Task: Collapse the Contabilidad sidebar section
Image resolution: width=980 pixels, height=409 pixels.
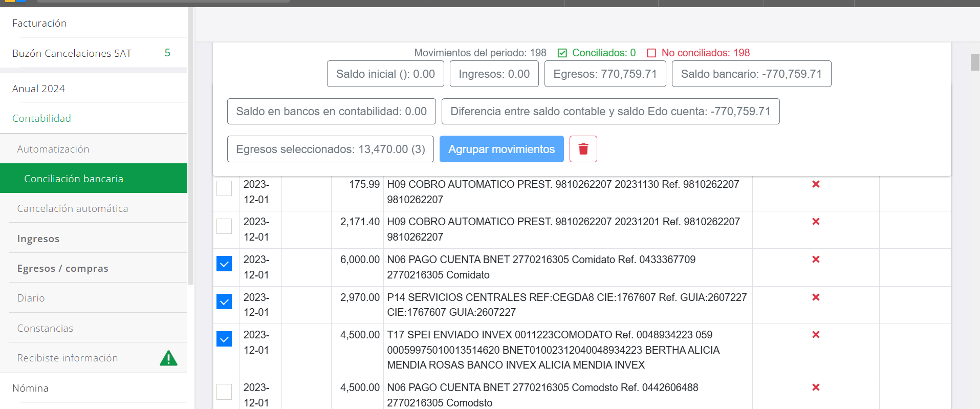Action: pos(41,118)
